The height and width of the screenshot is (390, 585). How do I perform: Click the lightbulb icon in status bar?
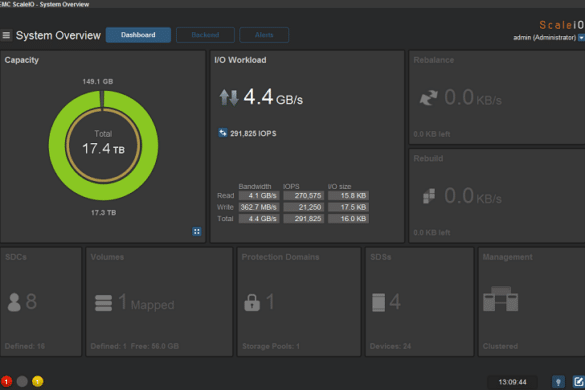(558, 382)
